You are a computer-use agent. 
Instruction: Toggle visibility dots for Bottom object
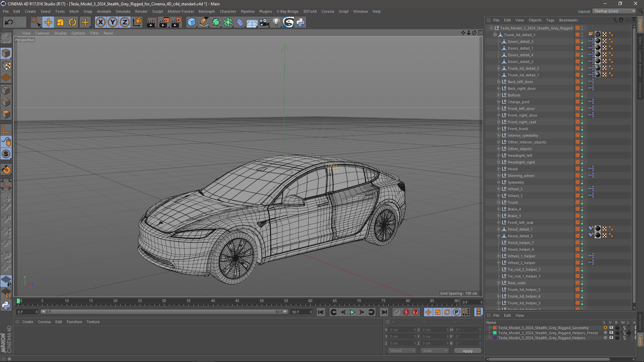[x=582, y=95]
